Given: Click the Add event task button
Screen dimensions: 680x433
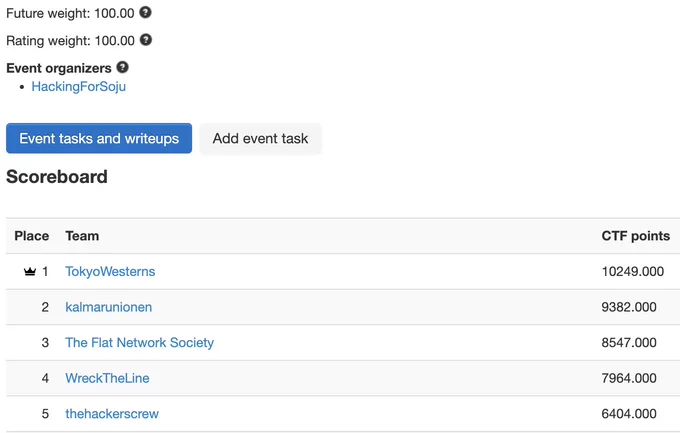Looking at the screenshot, I should click(x=260, y=138).
